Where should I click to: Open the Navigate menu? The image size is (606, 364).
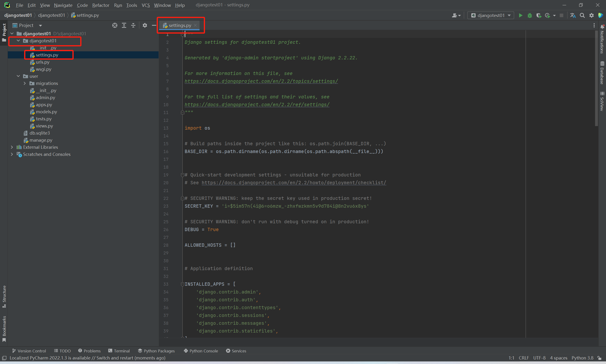click(63, 5)
